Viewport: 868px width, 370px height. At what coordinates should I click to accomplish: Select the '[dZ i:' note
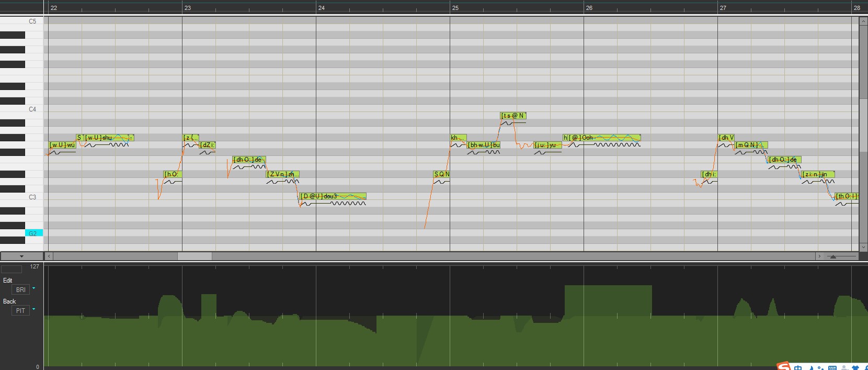tap(208, 145)
